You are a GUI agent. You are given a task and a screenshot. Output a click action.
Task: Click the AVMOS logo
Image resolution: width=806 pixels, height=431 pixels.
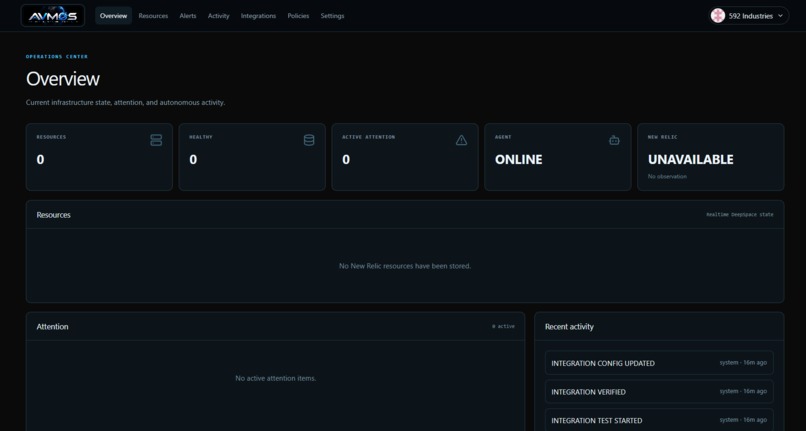click(53, 15)
